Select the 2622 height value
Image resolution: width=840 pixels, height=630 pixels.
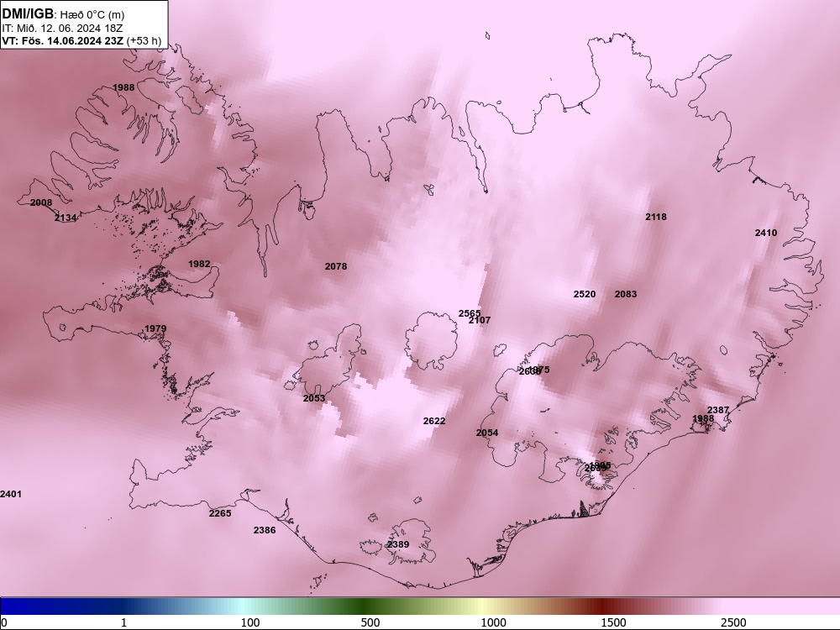(434, 421)
